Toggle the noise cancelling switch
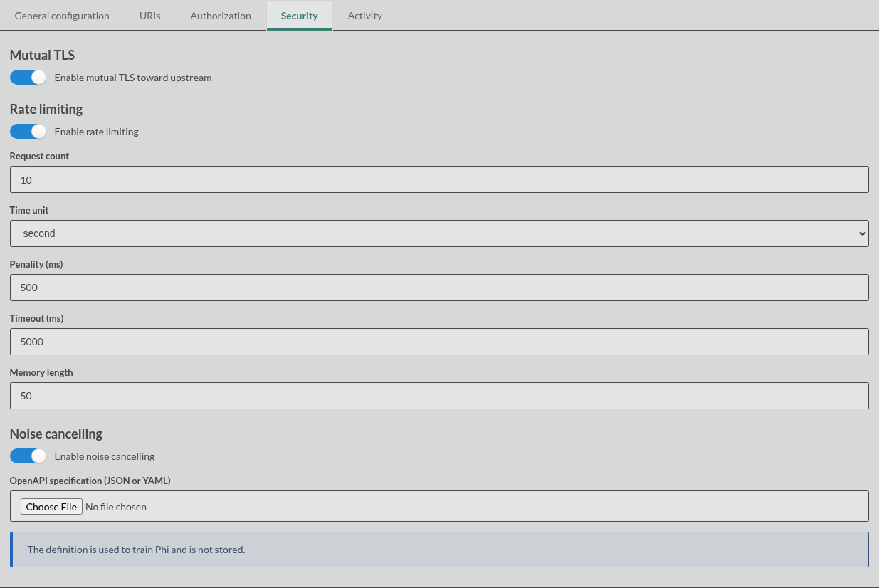Screen dimensions: 879x588 tap(28, 456)
